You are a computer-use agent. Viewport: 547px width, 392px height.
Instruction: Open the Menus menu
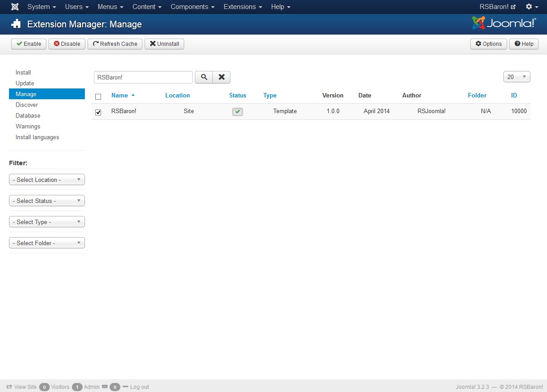click(110, 7)
